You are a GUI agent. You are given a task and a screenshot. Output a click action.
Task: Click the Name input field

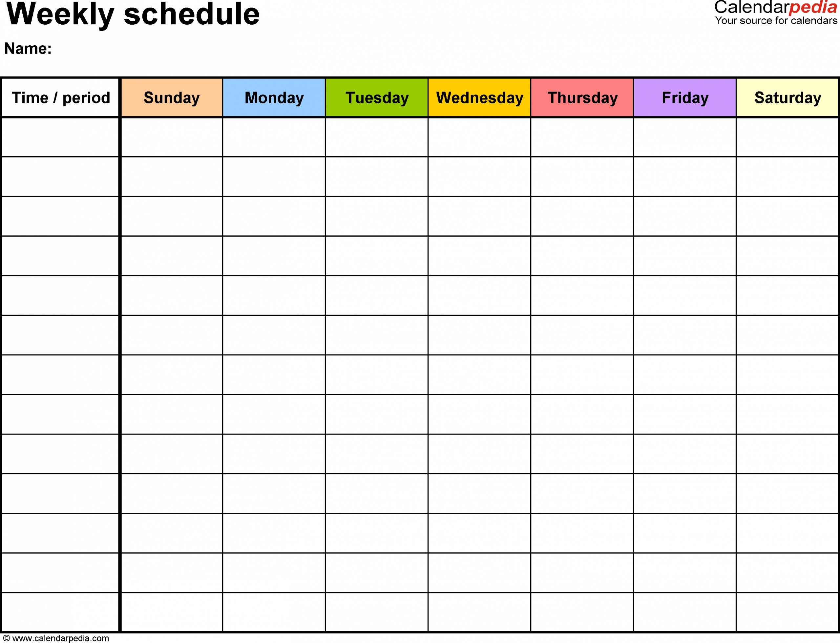pyautogui.click(x=135, y=51)
